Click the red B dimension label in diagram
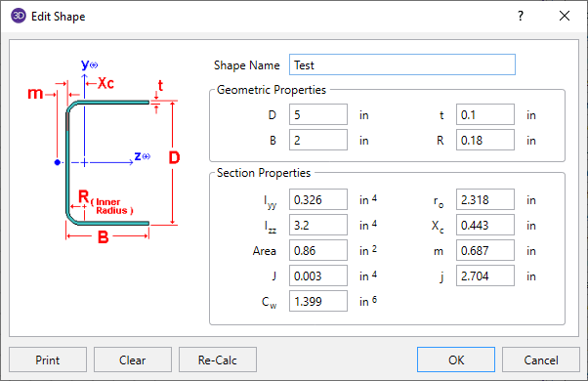 [x=104, y=237]
